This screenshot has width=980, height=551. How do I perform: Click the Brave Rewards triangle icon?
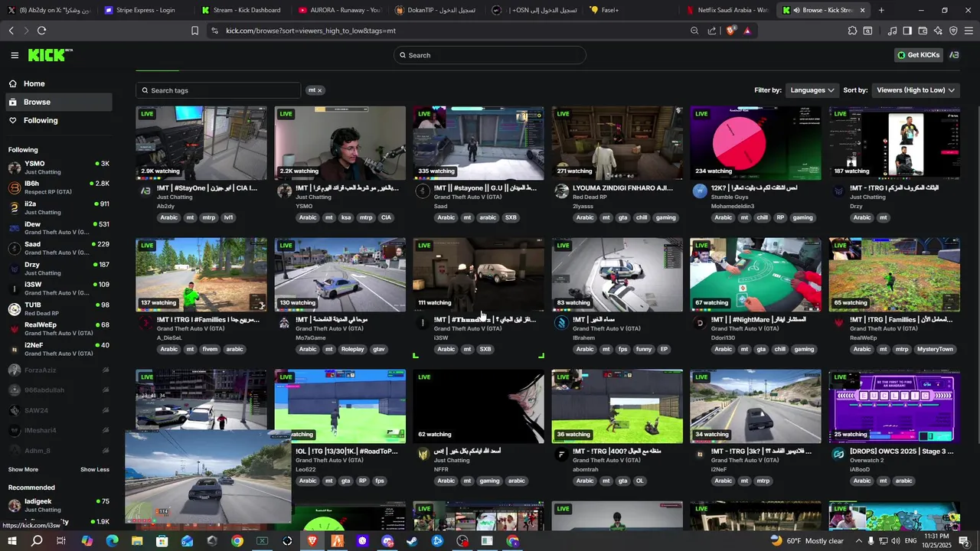pos(747,31)
